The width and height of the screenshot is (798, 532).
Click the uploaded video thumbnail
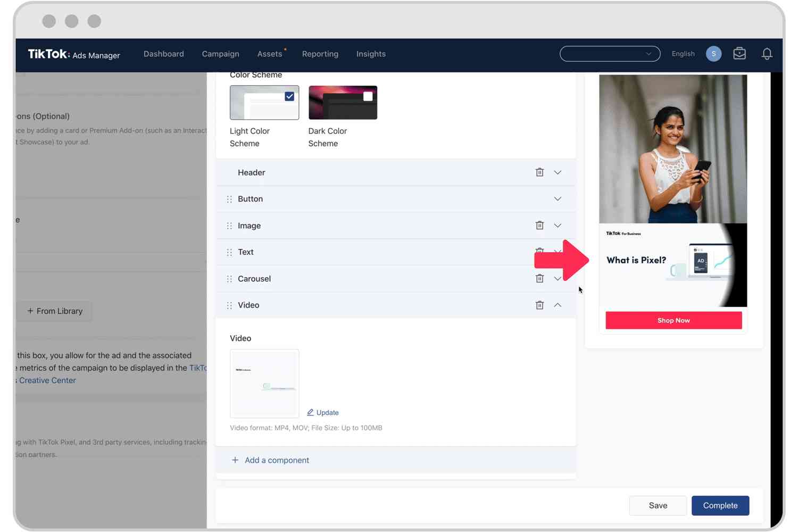[264, 383]
